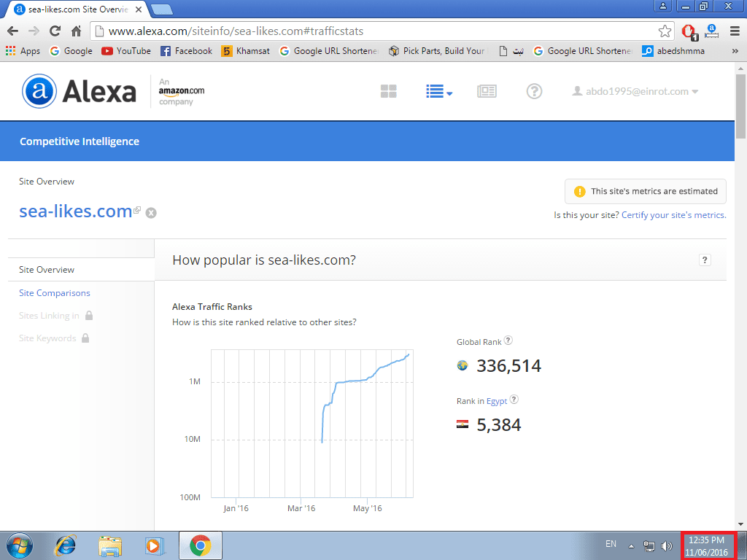Click the sea-likes.com site title link
The image size is (747, 560).
coord(75,211)
